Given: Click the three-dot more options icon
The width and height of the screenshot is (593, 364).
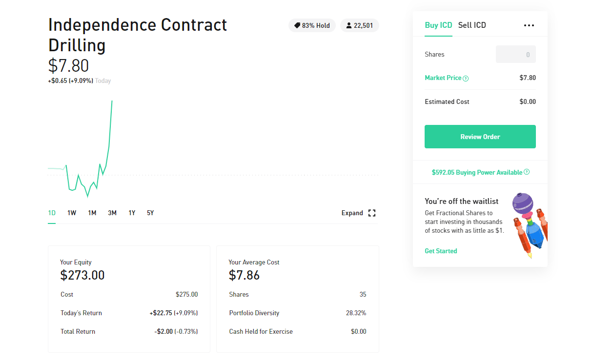Looking at the screenshot, I should [529, 25].
